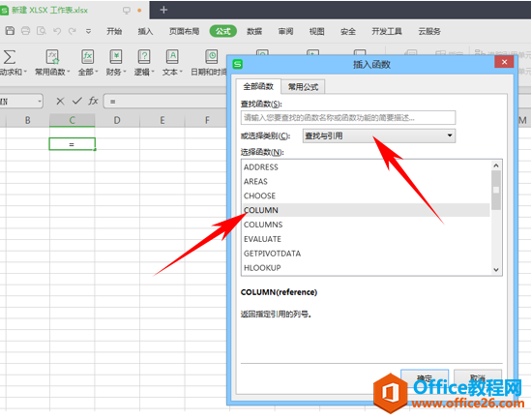Open the quick access customize dropdown
The image size is (531, 420).
(x=88, y=32)
